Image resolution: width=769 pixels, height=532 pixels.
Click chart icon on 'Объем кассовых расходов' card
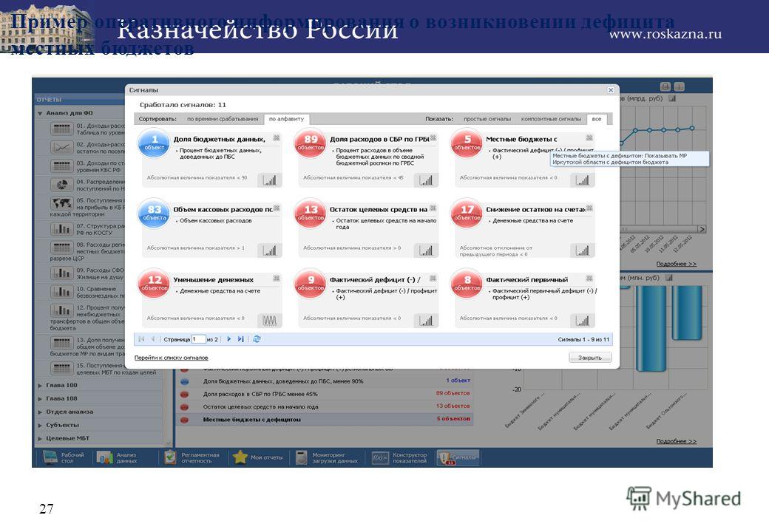pos(270,250)
